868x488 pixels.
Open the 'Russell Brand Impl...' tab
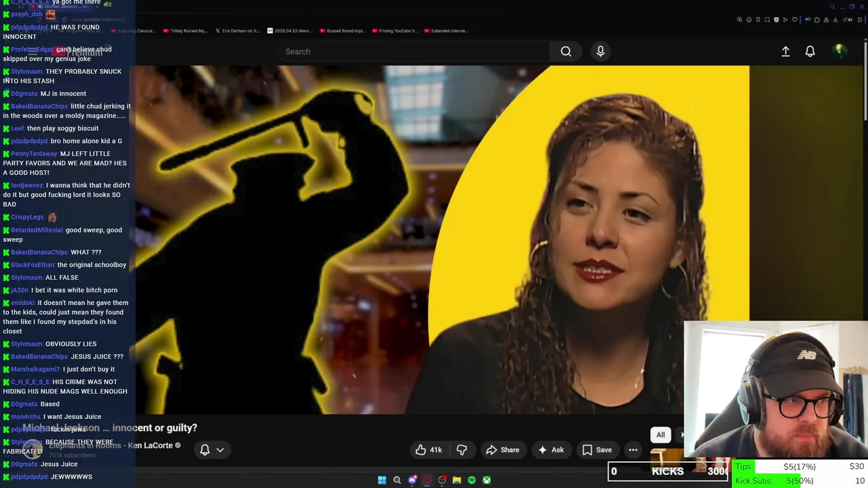pos(342,30)
